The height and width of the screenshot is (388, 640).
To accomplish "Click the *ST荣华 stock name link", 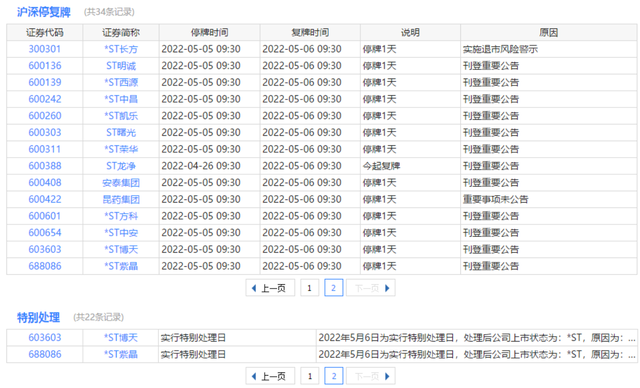I will (x=121, y=149).
